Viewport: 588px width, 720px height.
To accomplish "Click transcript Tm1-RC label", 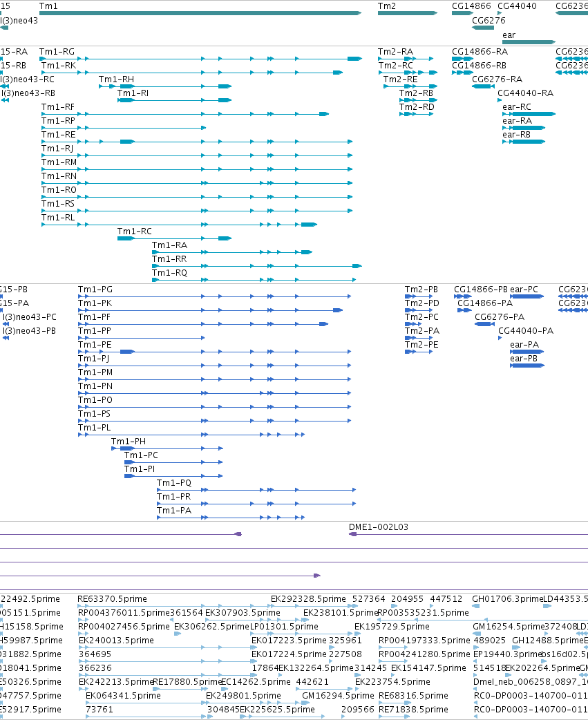I will coord(135,231).
